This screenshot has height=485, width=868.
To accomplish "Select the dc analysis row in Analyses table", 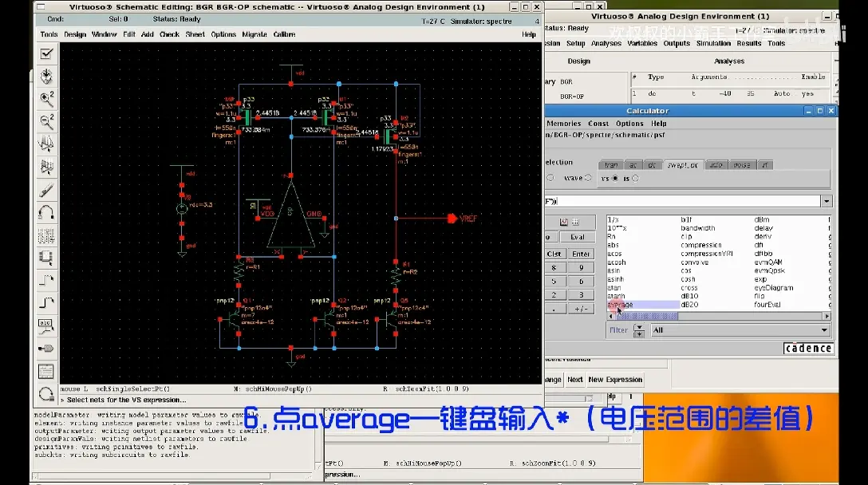I will pos(731,94).
